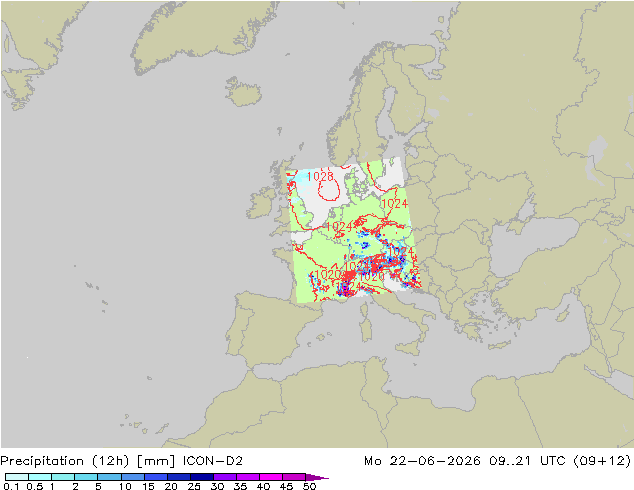
Task: Choose the 25–30 mm navy legend swatch
Action: (x=201, y=477)
